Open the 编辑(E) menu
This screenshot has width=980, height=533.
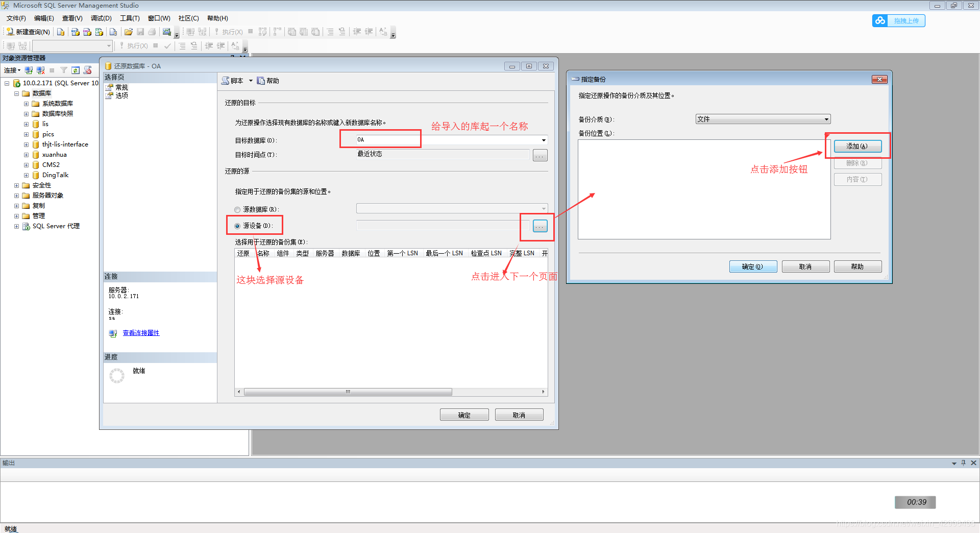44,18
